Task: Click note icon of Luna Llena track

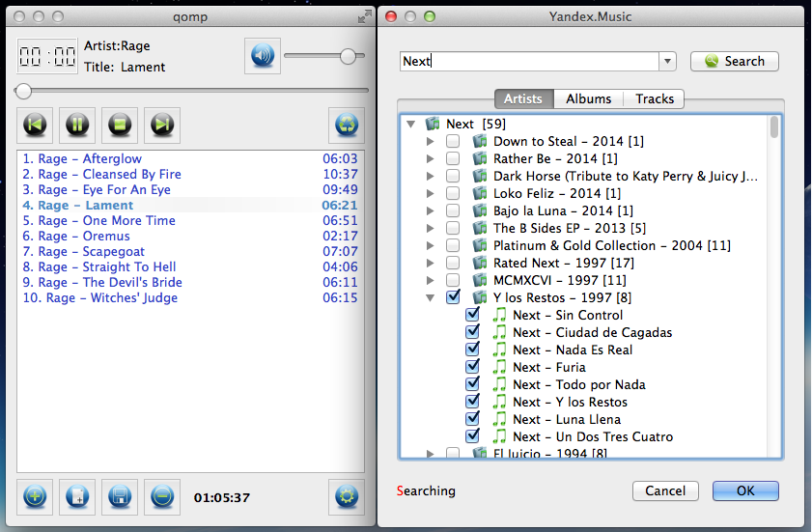Action: point(499,420)
